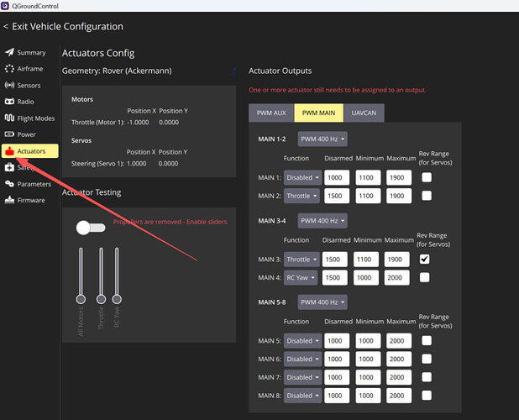Click MAIN 8 Maximum 2000 field
The height and width of the screenshot is (420, 519).
tap(399, 395)
